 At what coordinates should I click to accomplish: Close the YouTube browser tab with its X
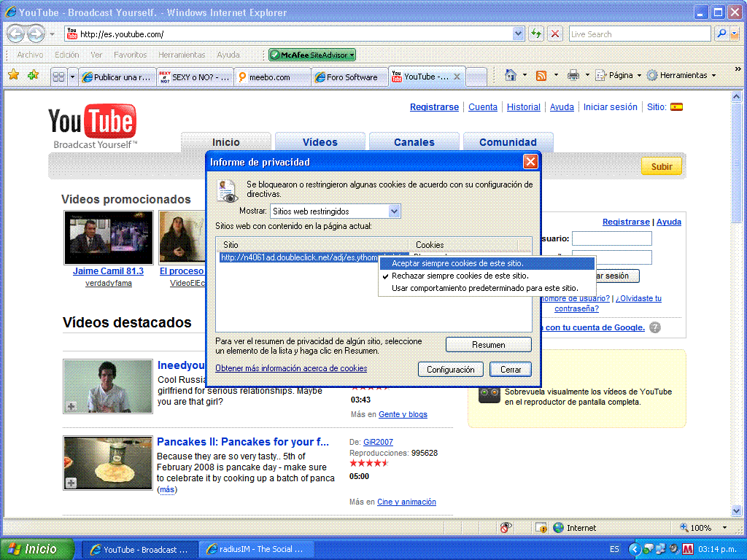[x=457, y=77]
